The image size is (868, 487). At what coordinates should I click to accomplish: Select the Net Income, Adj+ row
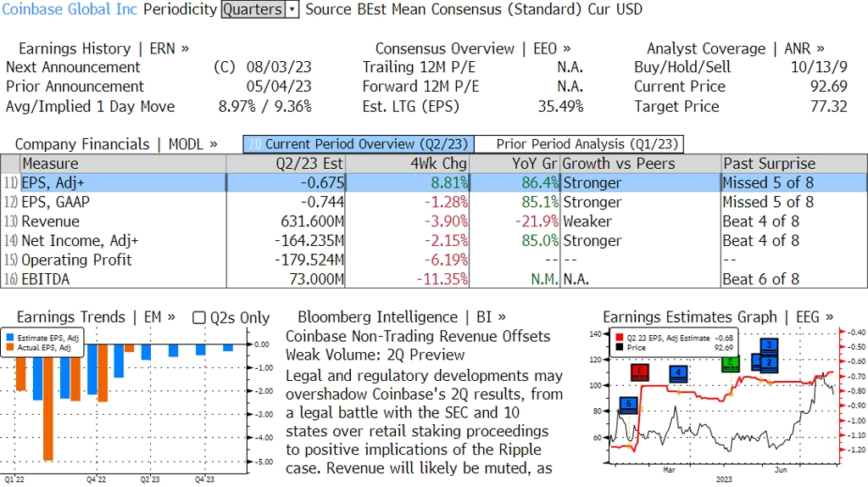pos(434,241)
